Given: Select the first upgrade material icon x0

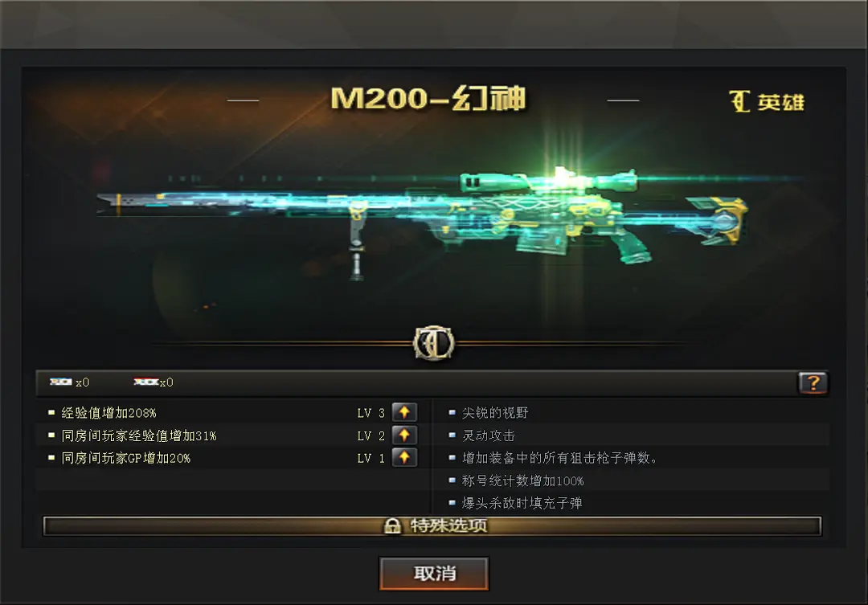Looking at the screenshot, I should tap(60, 382).
